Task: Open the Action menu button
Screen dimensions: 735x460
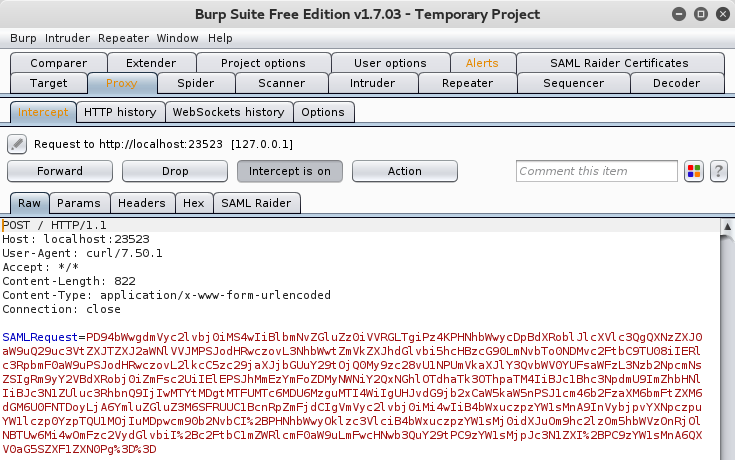Action: pyautogui.click(x=405, y=171)
